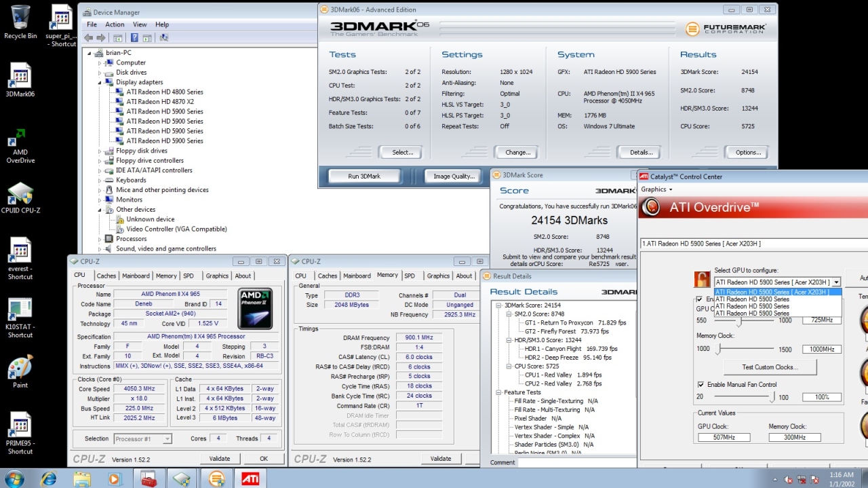Open the Graphics tab in left CPU-Z window

click(x=217, y=276)
